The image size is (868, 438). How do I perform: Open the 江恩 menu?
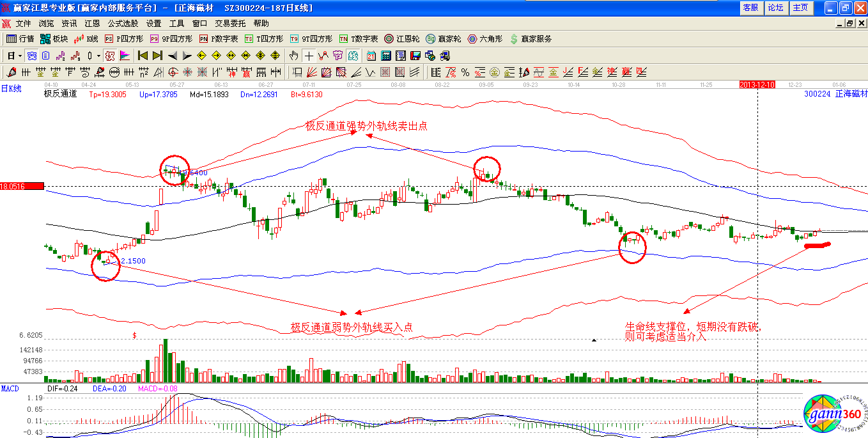click(x=92, y=24)
